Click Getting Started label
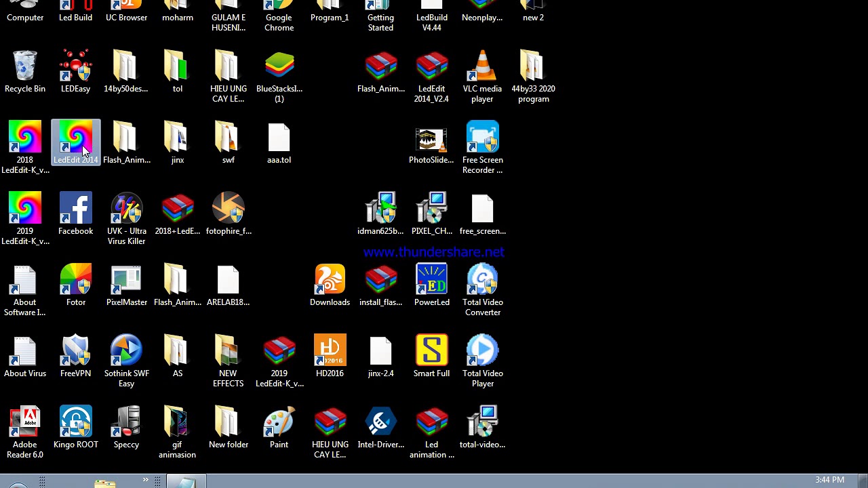This screenshot has height=488, width=868. [x=381, y=22]
